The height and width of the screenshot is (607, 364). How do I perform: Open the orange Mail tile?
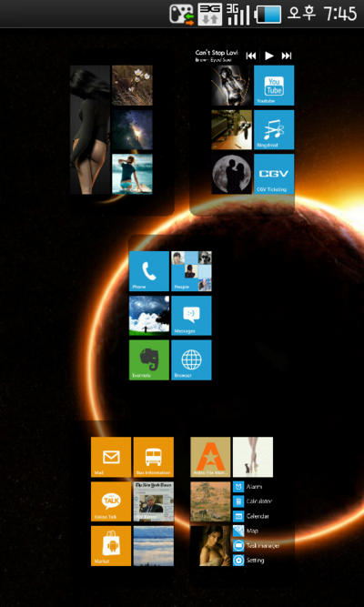(x=111, y=457)
